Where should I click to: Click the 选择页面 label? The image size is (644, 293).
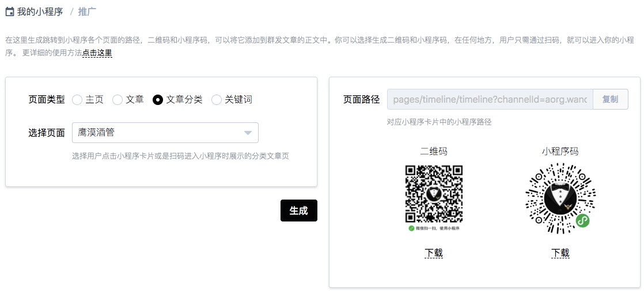[x=47, y=133]
